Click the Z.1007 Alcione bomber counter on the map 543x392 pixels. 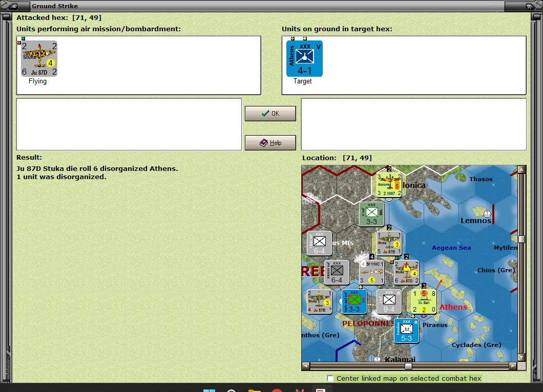point(389,185)
